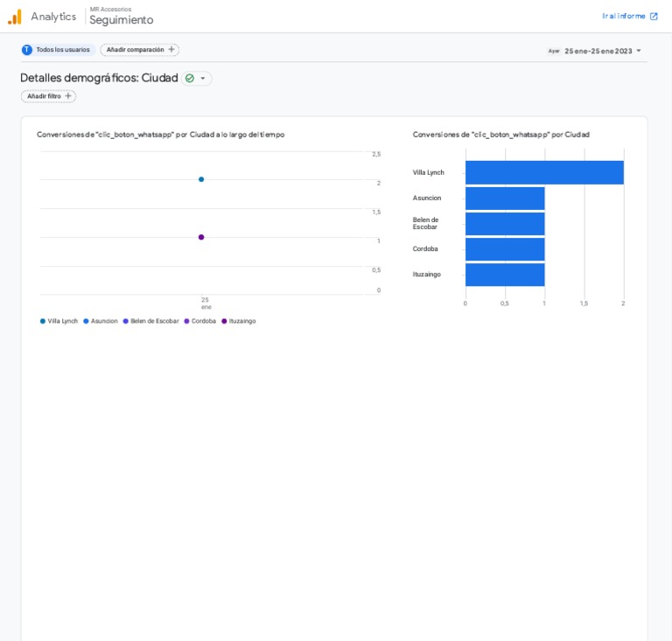The width and height of the screenshot is (672, 641).
Task: Click the plus icon in Añadir filtro
Action: point(68,96)
